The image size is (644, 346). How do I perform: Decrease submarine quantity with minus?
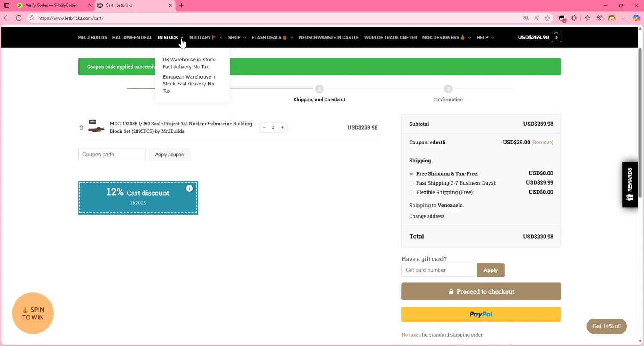[264, 127]
